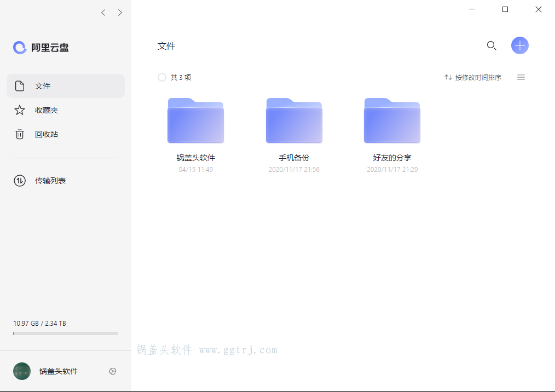Click the blue plus add button
This screenshot has width=555, height=392.
[x=519, y=45]
